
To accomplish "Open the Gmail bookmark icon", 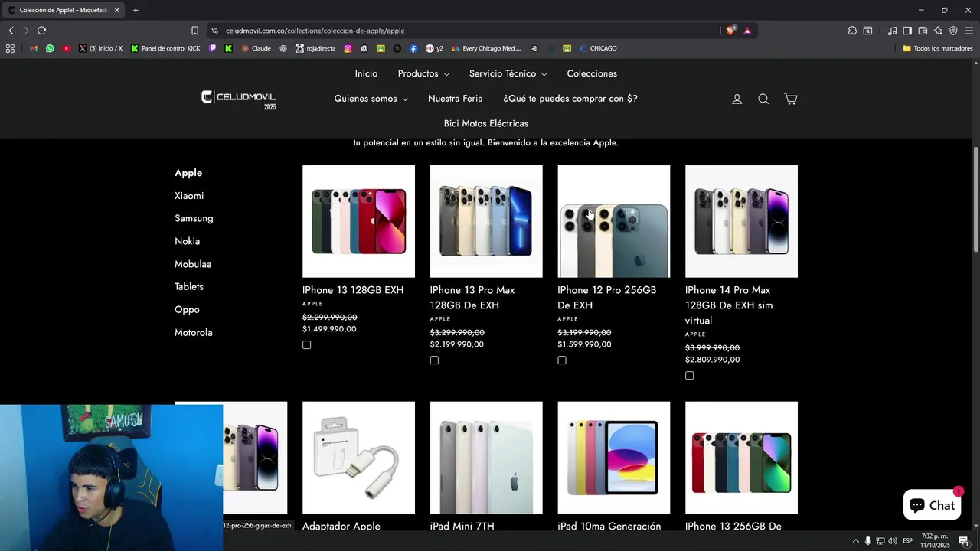I will (x=34, y=48).
